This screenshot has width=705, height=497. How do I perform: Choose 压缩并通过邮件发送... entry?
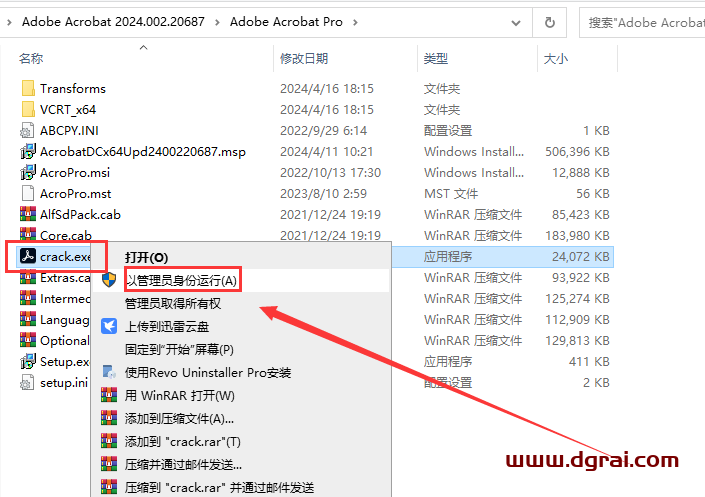[183, 465]
